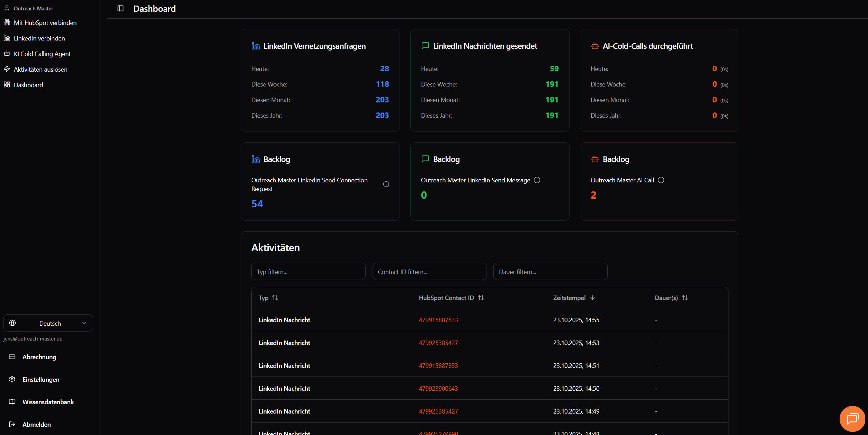Click info icon beside Send Connection Request
This screenshot has width=868, height=435.
click(x=386, y=184)
